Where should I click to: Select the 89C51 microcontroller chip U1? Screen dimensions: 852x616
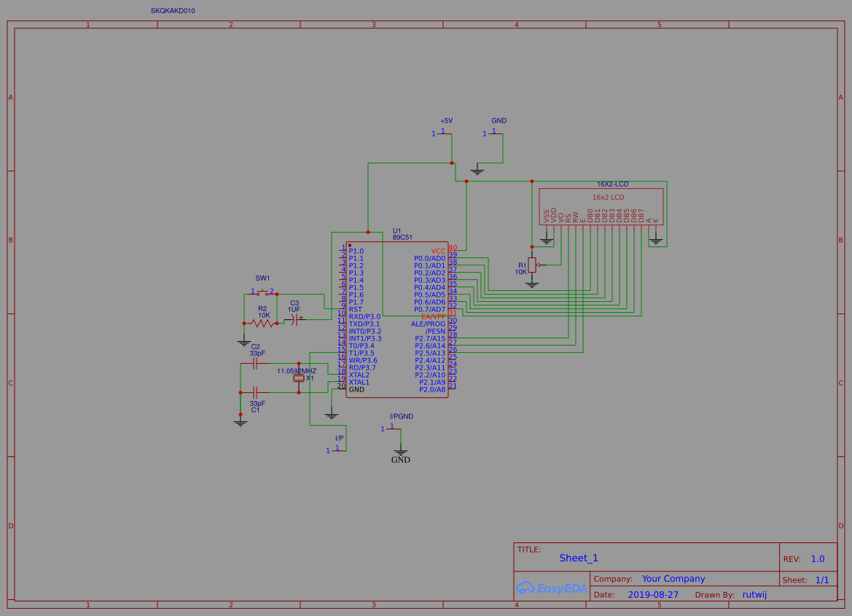click(397, 321)
